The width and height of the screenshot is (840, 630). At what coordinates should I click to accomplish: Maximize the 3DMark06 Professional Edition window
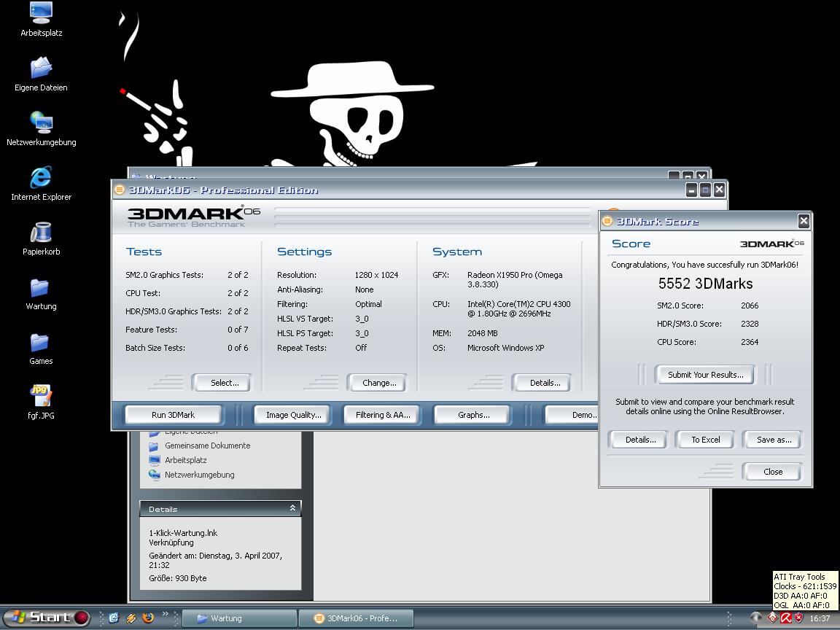706,190
